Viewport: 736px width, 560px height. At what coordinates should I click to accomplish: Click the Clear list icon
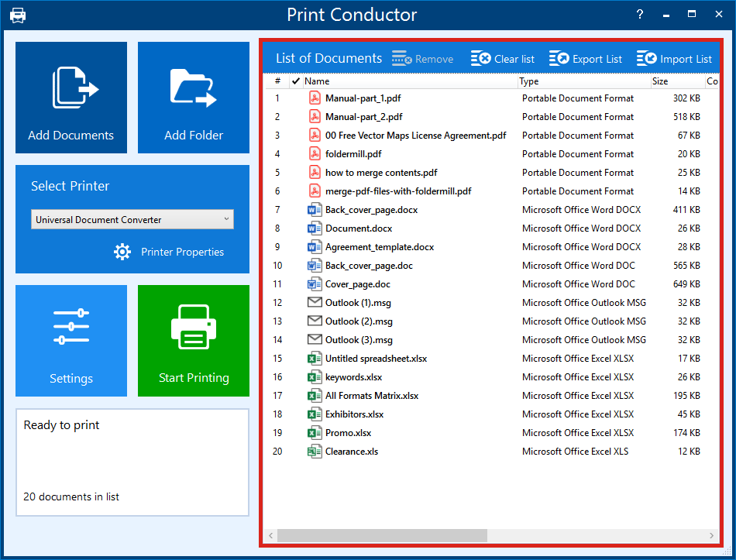(481, 59)
